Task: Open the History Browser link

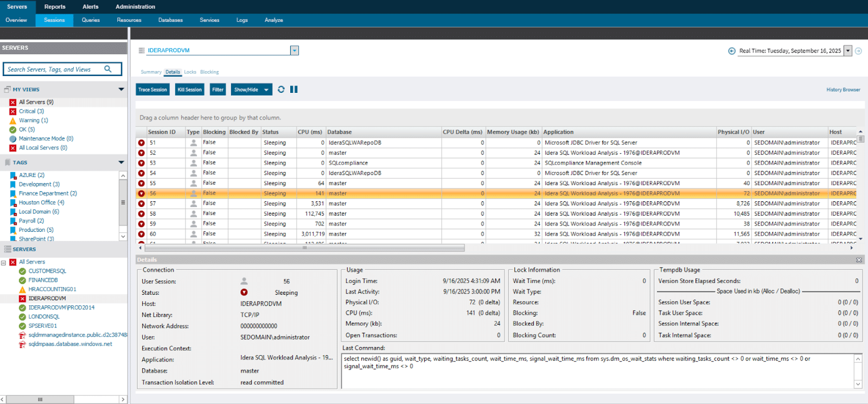Action: [x=843, y=90]
